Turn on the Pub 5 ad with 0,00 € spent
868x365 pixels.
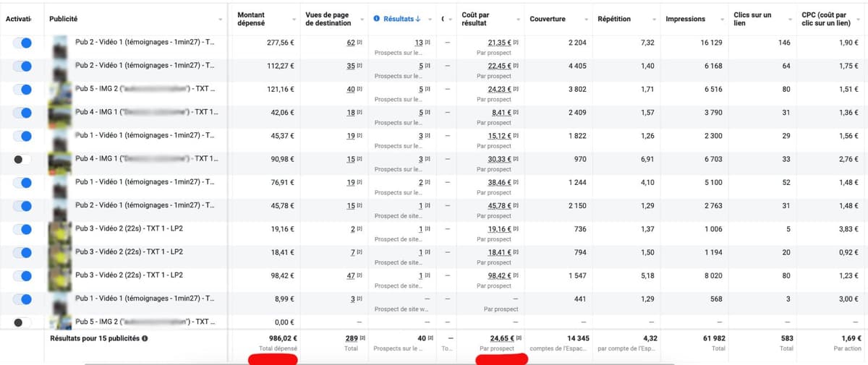tap(22, 322)
